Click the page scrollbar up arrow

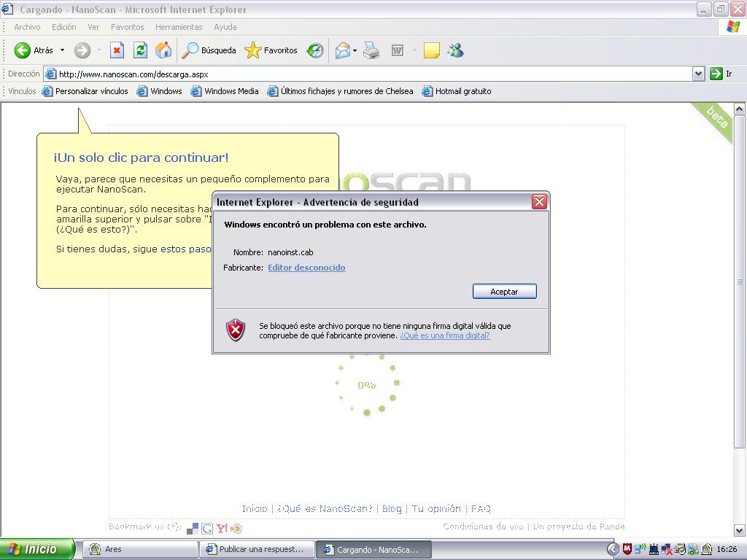(x=740, y=109)
